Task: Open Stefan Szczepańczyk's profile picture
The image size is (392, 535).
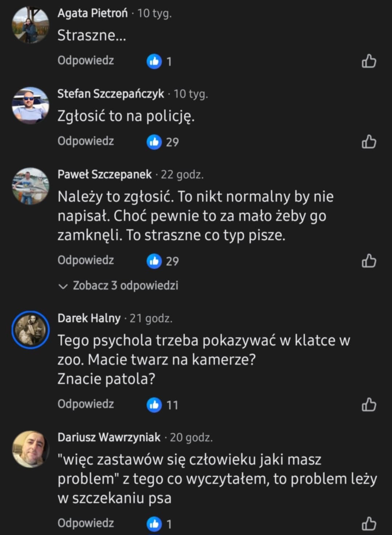Action: click(x=30, y=106)
